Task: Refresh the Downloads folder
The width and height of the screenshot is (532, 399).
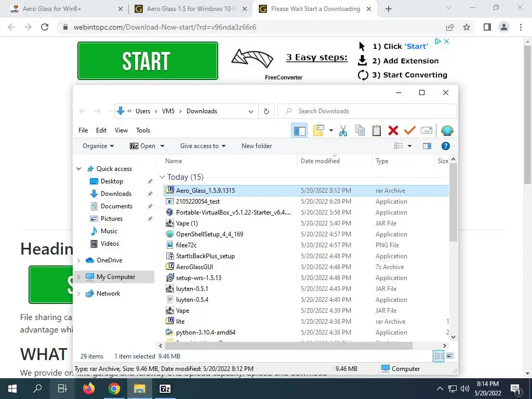Action: pyautogui.click(x=267, y=111)
